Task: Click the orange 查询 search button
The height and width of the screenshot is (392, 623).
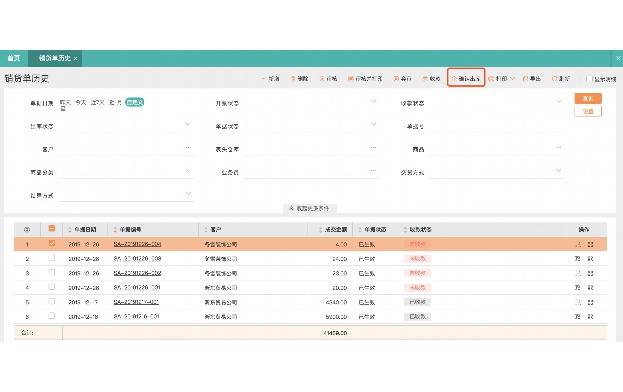Action: (x=588, y=98)
